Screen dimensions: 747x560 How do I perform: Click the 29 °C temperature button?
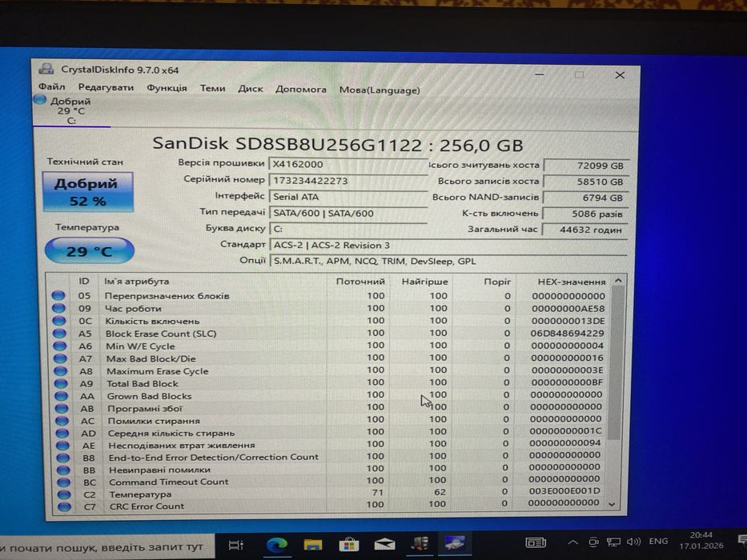point(89,251)
